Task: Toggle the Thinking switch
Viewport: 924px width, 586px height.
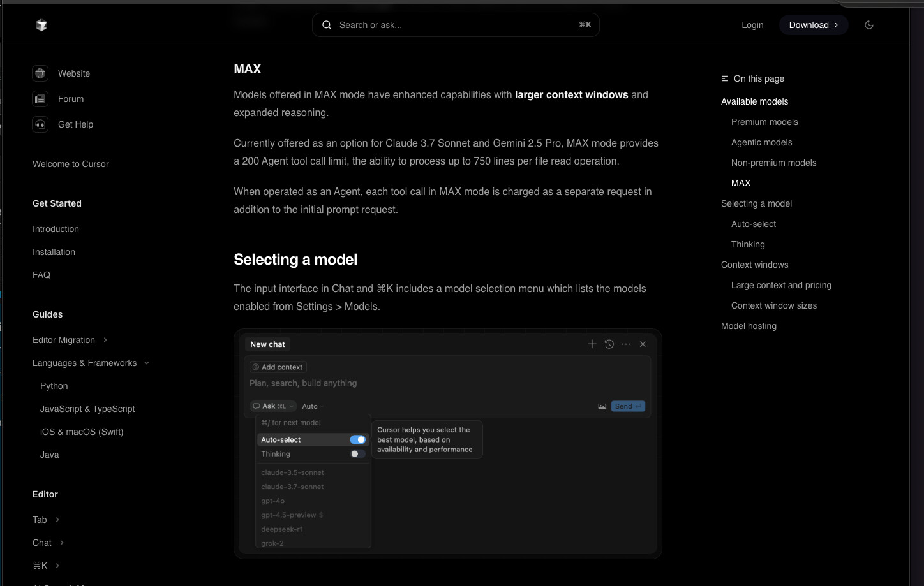Action: coord(358,454)
